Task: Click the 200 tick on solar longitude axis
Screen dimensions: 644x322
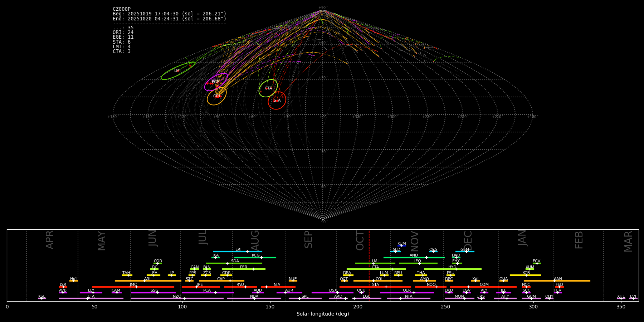Action: (x=358, y=307)
